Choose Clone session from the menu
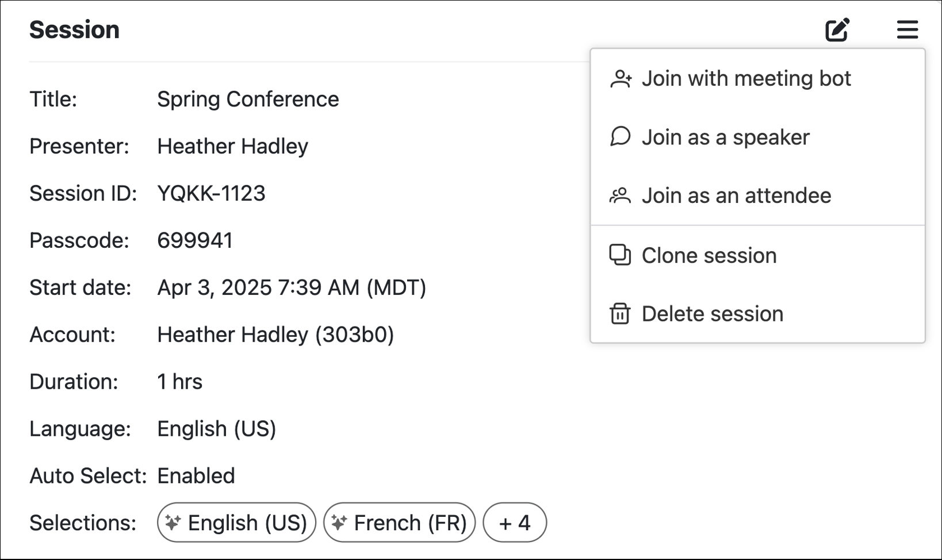 point(709,255)
